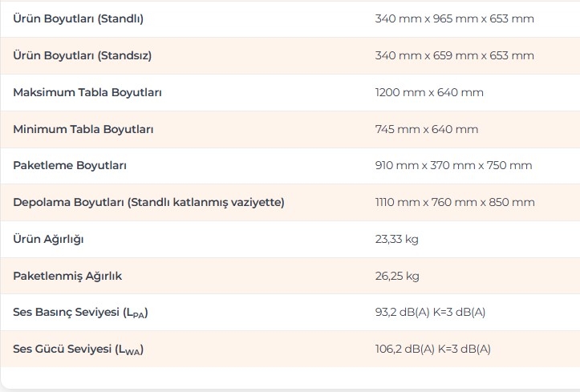Screen dimensions: 580x392
Task: Click the 'Maksimum Tabla Boyutları' label
Action: click(87, 92)
